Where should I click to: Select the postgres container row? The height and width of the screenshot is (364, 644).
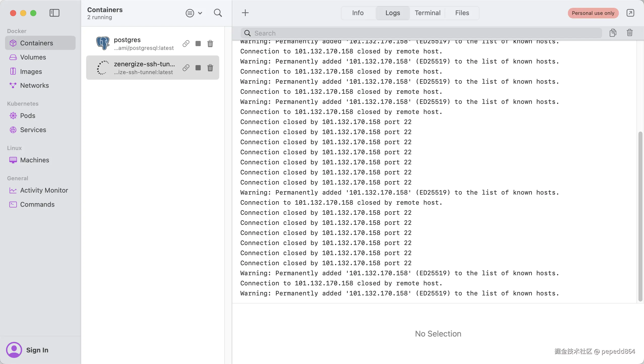point(141,44)
